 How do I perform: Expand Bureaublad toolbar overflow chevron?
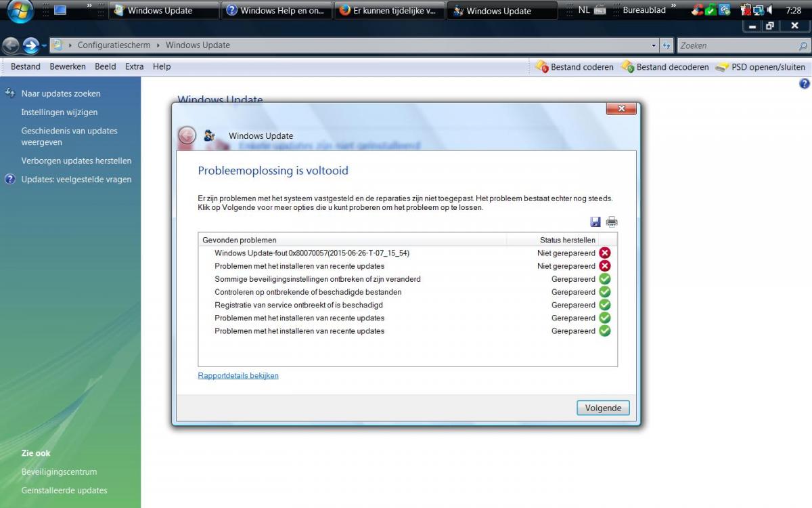click(674, 6)
